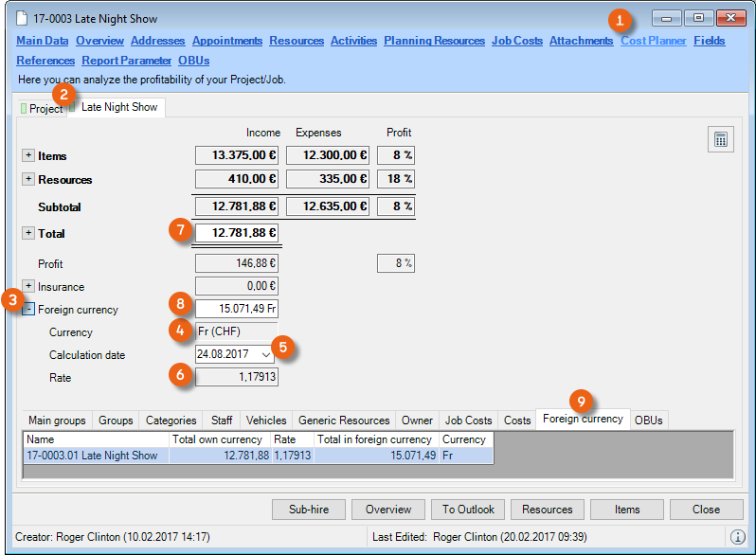756x555 pixels.
Task: Expand the Items row
Action: [x=28, y=155]
